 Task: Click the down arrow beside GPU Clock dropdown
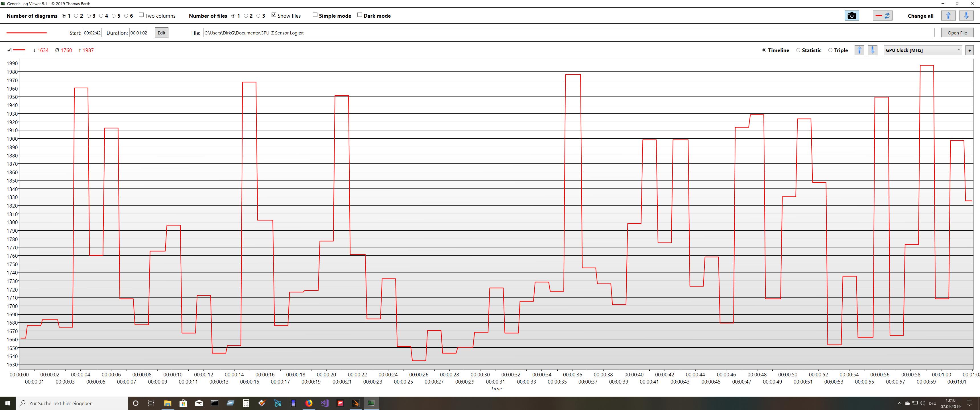pyautogui.click(x=872, y=50)
